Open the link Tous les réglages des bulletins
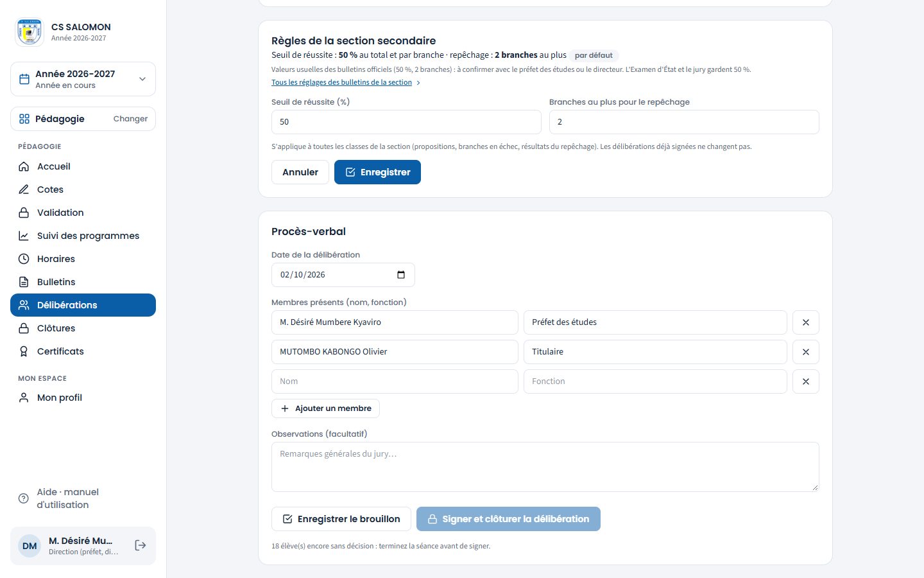Screen dimensions: 924x578 tap(346, 82)
